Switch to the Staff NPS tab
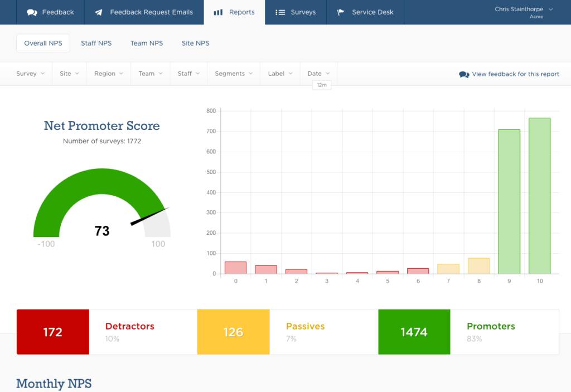 coord(96,43)
